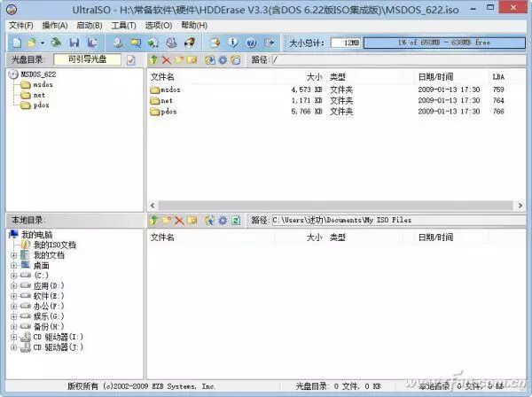Click the Open file toolbar icon
532x397 pixels.
point(32,43)
